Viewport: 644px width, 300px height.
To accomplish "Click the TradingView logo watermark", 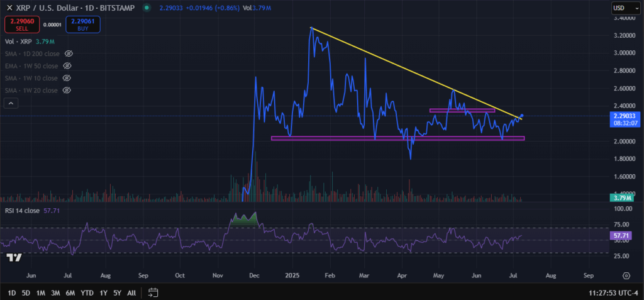I will point(14,258).
